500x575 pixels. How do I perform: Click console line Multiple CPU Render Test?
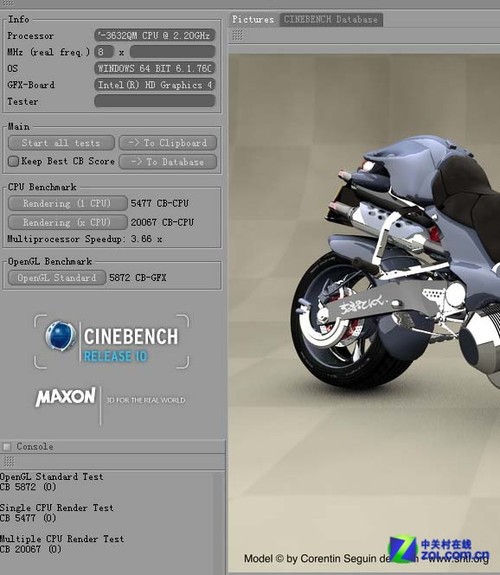click(x=62, y=539)
